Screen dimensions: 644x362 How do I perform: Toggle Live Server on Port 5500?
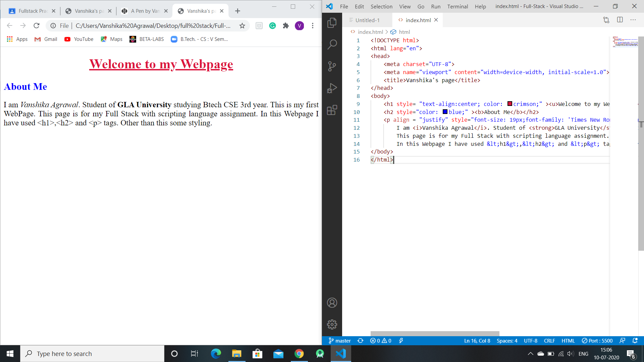[x=597, y=341]
